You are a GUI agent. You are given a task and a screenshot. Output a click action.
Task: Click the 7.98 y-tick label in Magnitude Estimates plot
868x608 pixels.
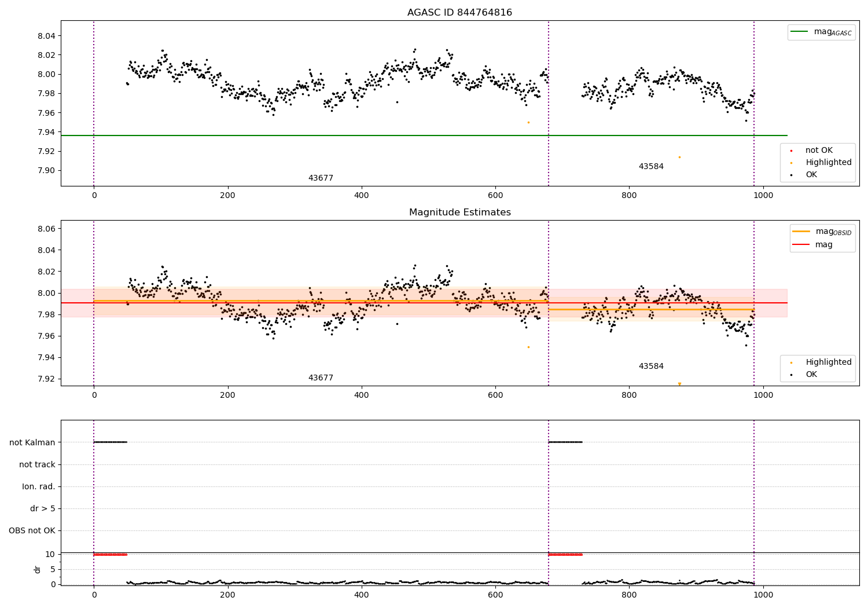click(x=46, y=315)
